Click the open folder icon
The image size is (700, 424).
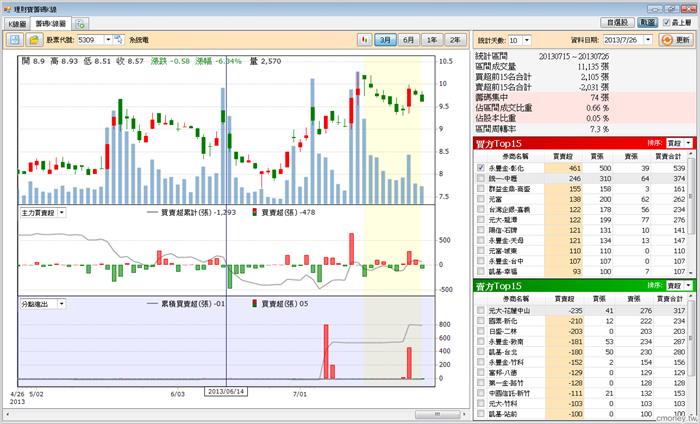[33, 40]
